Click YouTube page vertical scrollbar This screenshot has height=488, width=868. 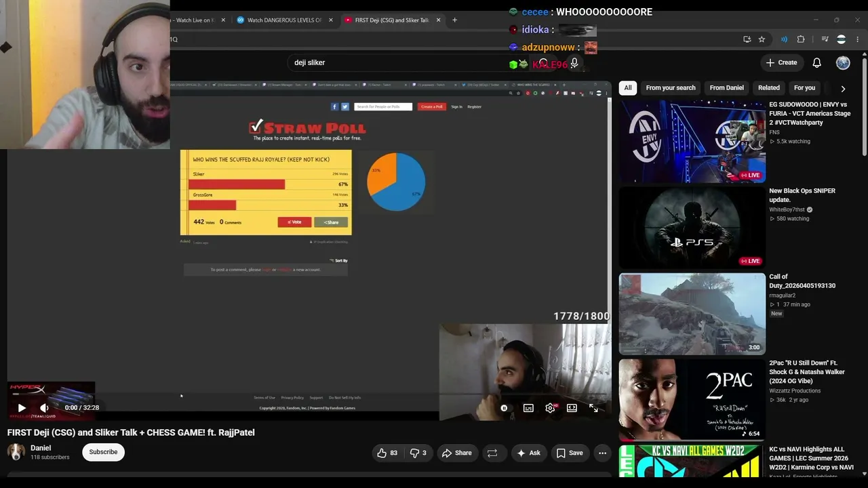point(863,108)
